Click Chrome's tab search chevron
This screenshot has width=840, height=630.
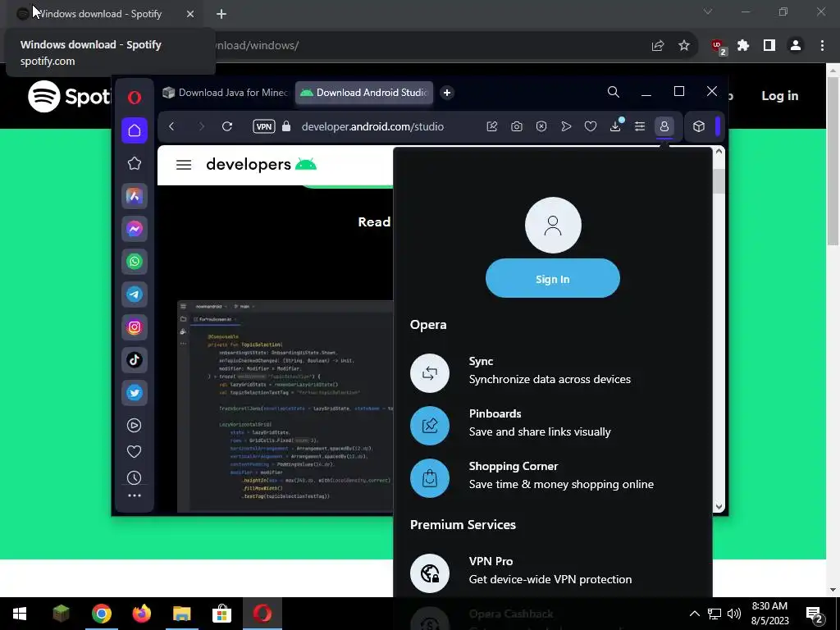click(x=708, y=11)
